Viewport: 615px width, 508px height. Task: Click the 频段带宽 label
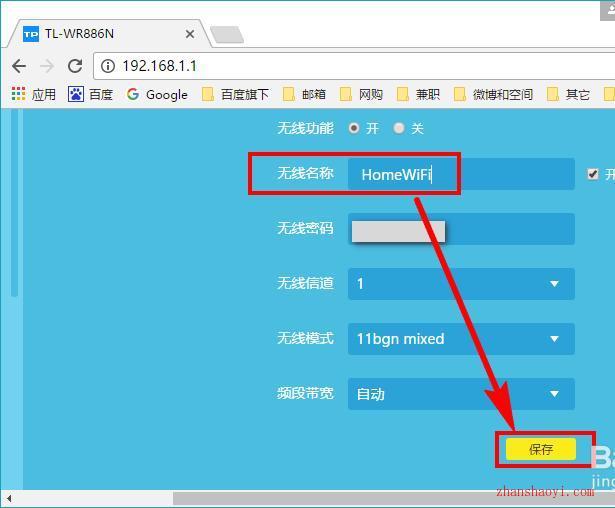pos(305,393)
